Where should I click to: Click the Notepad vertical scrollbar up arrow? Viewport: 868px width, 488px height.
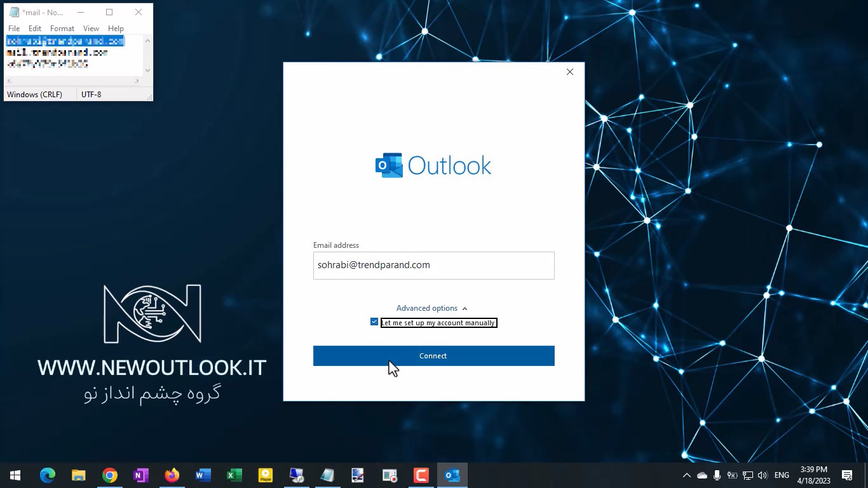coord(148,40)
